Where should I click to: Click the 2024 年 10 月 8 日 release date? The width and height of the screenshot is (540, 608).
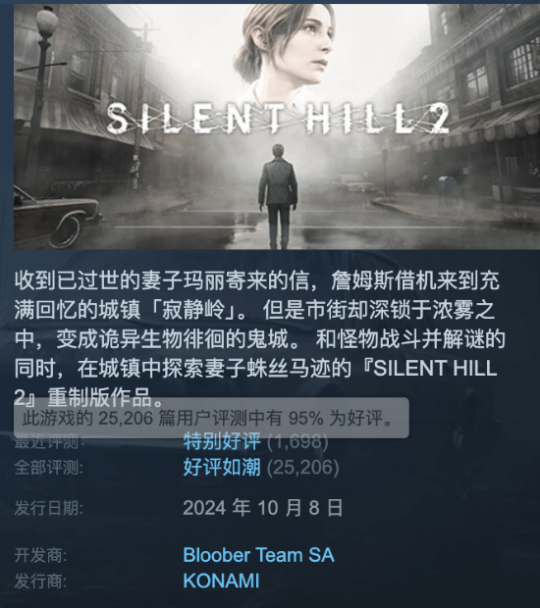point(263,508)
